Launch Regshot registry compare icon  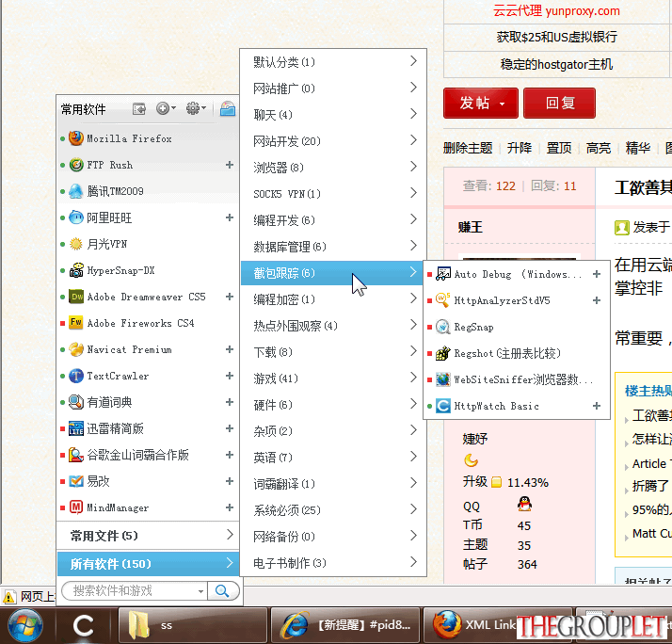coord(442,353)
